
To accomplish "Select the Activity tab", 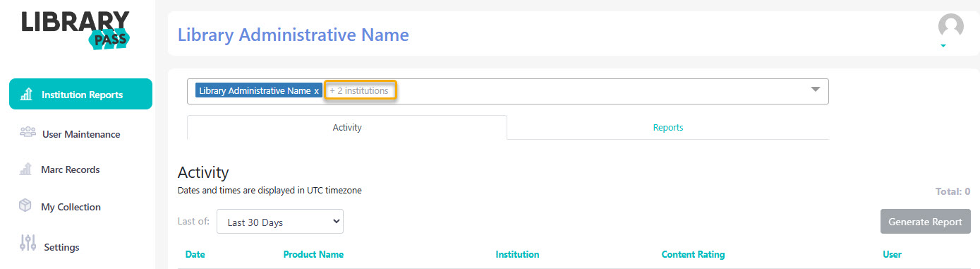I will [x=347, y=128].
